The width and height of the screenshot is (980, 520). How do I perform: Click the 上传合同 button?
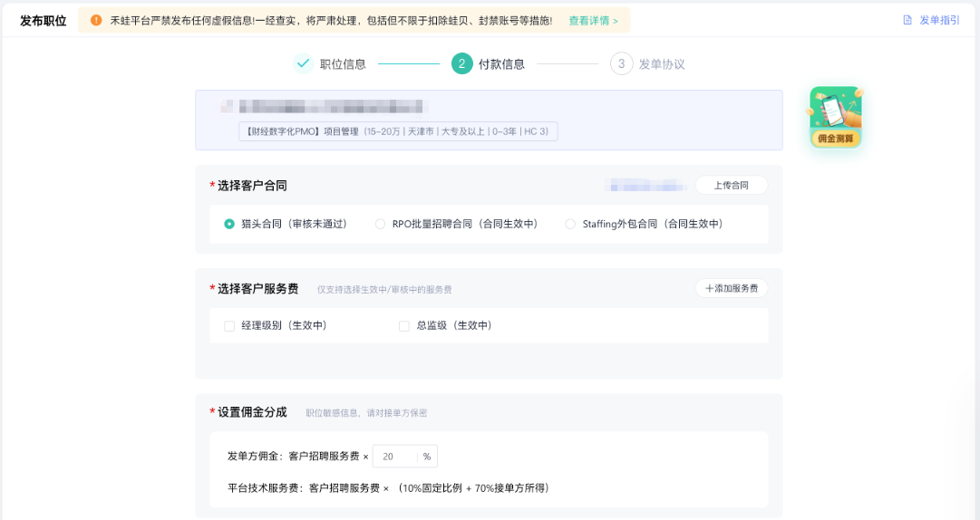[731, 185]
